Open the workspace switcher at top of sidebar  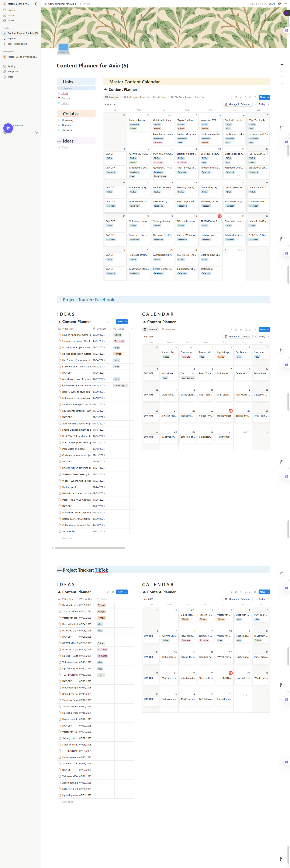(x=18, y=4)
